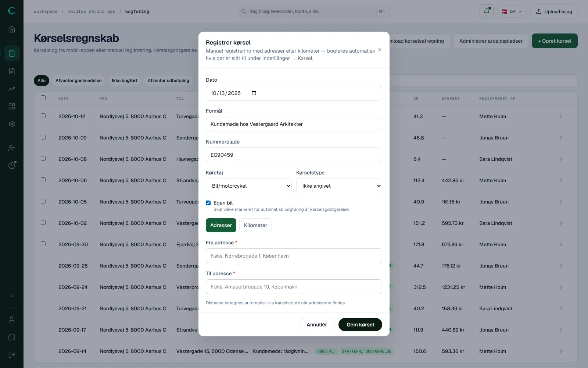Open the grid apps icon in sidebar
588x368 pixels.
pyautogui.click(x=12, y=106)
